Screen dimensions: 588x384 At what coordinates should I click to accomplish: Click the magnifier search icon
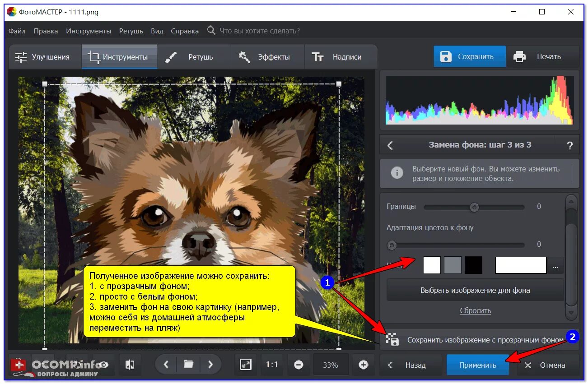[211, 31]
